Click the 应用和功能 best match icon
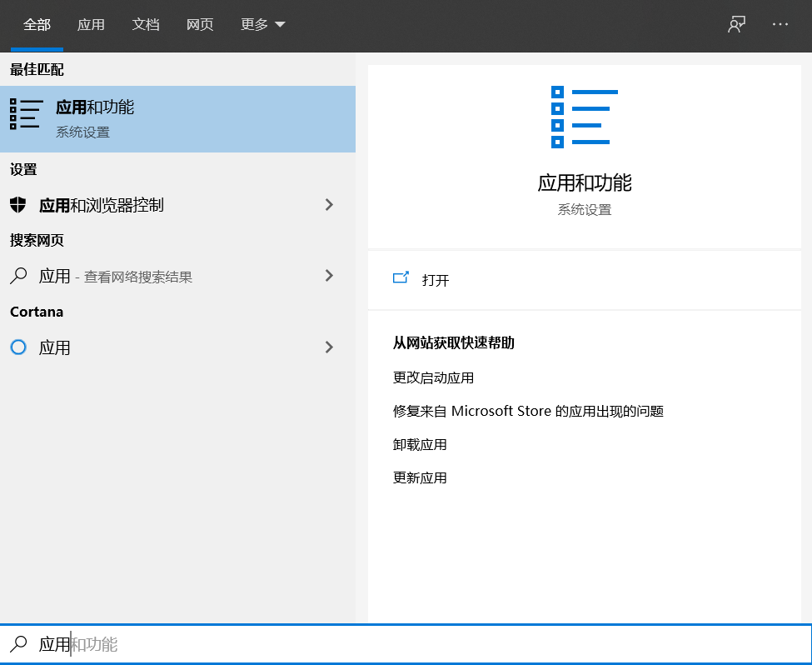Image resolution: width=812 pixels, height=665 pixels. coord(26,115)
